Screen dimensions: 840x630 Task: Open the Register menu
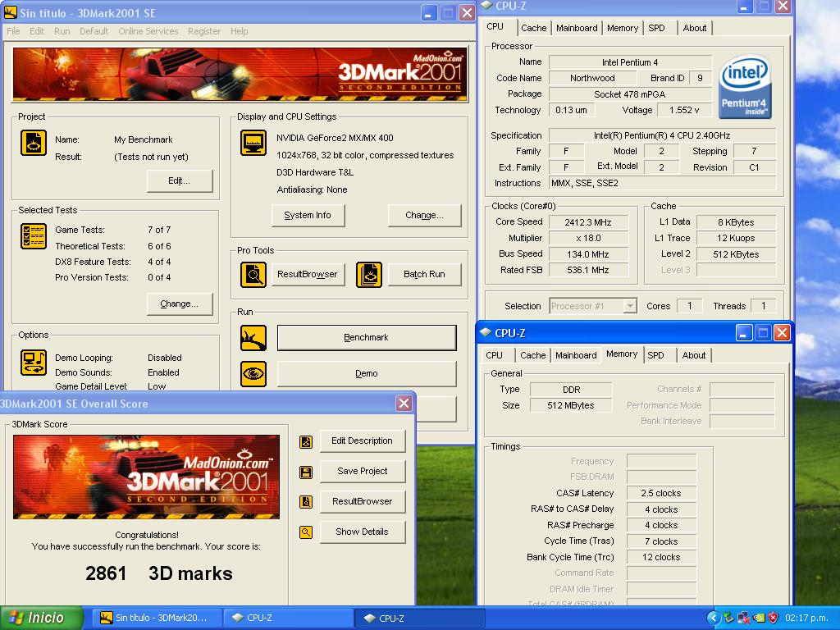point(204,31)
